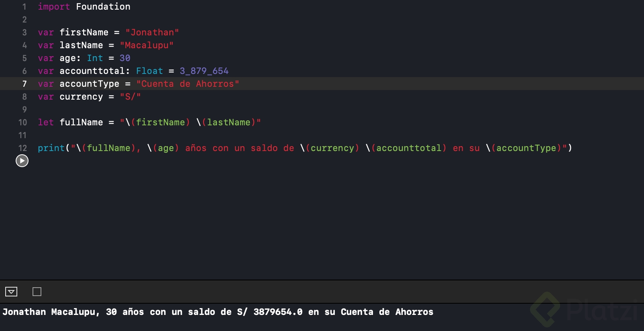644x331 pixels.
Task: Click the string "Macalupu" on line 4
Action: (x=147, y=45)
